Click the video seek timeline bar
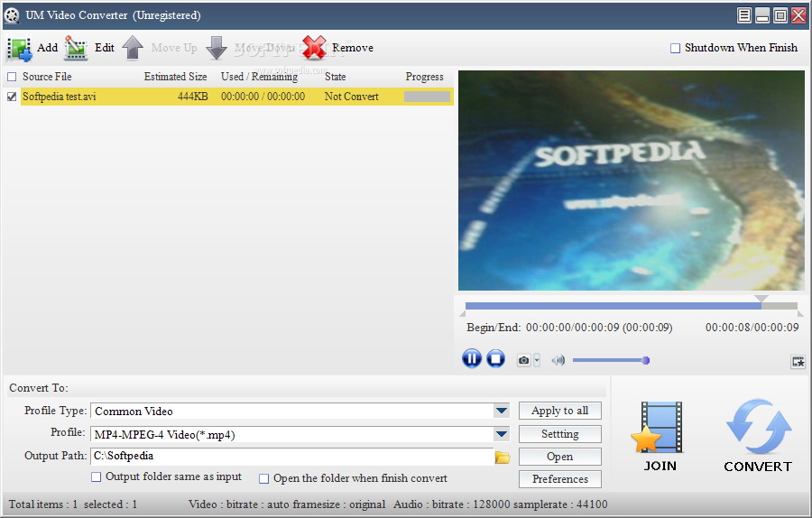812x518 pixels. click(631, 306)
